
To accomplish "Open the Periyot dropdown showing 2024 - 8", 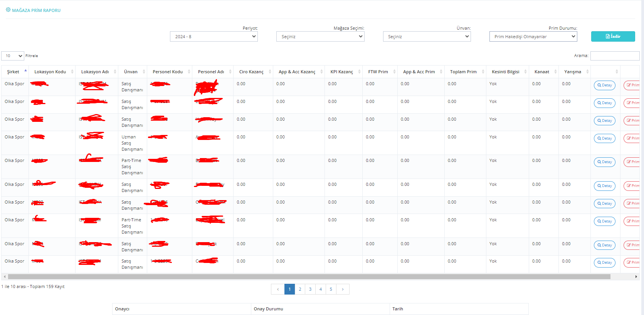I will pos(214,37).
